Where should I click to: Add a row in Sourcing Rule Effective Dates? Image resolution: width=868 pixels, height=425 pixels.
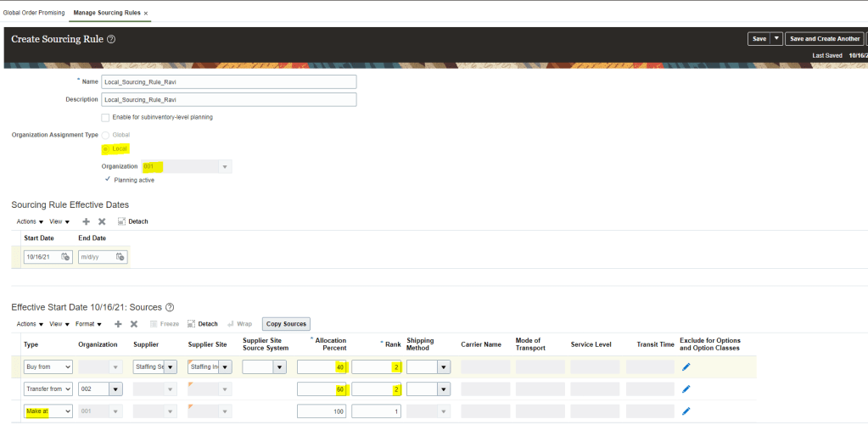pyautogui.click(x=87, y=221)
